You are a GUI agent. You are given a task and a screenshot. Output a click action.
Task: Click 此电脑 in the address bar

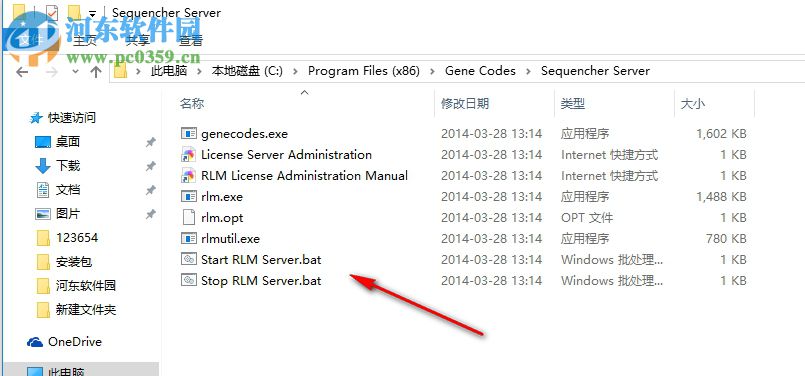click(x=168, y=71)
